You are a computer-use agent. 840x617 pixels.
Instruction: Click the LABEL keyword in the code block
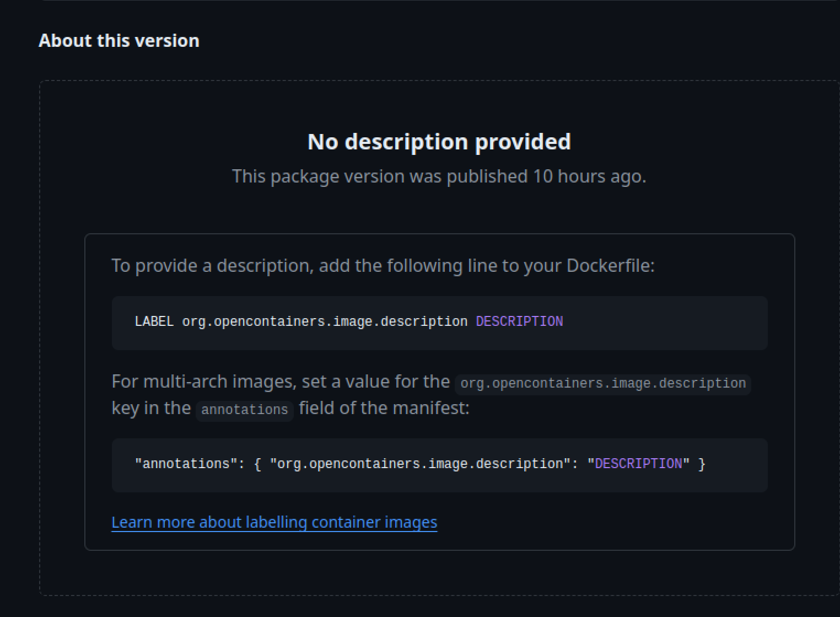click(x=154, y=321)
